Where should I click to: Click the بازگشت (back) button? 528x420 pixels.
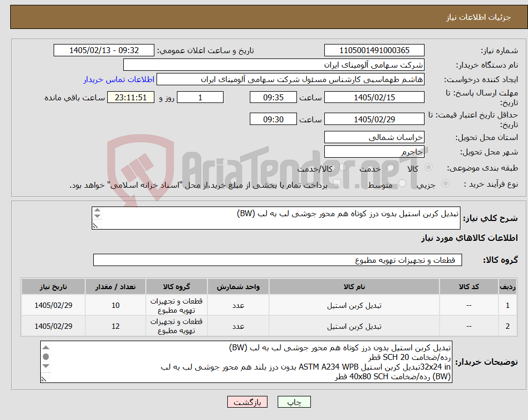point(247,402)
